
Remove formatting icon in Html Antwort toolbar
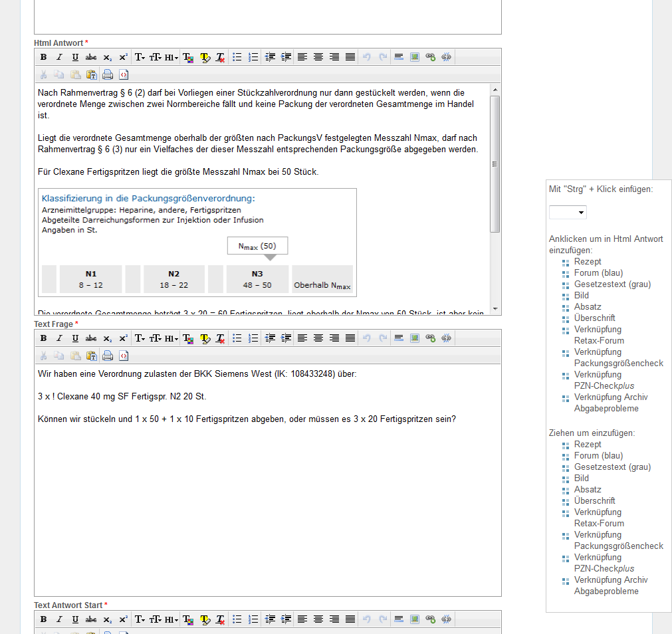click(221, 57)
